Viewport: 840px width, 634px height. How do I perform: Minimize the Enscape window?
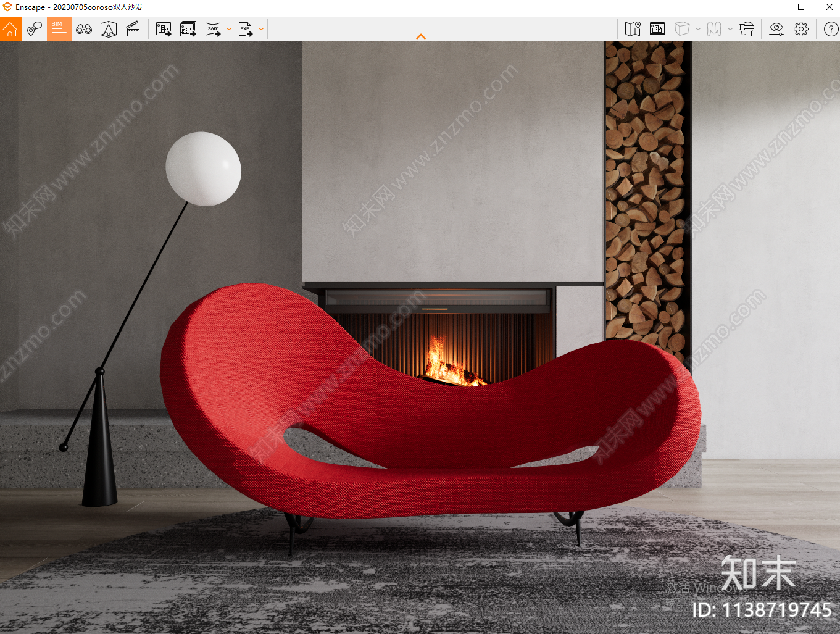(x=773, y=7)
